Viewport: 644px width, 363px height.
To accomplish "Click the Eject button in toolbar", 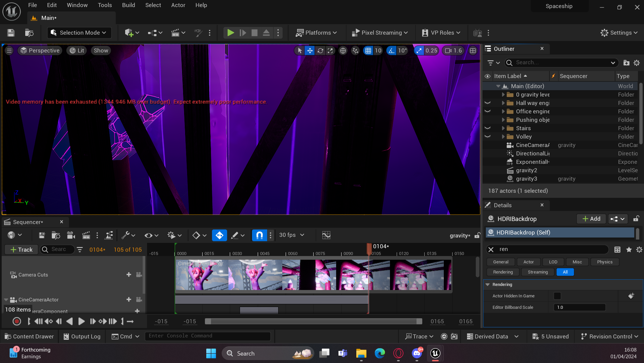I will click(x=266, y=33).
